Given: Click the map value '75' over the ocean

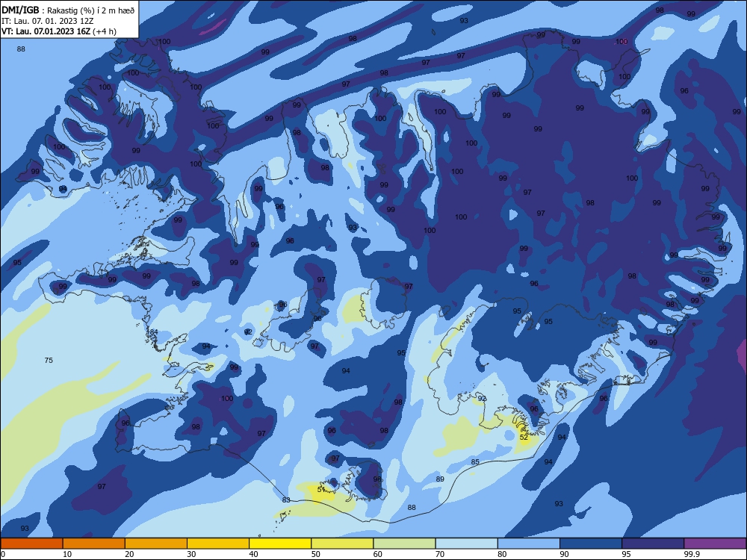Looking at the screenshot, I should [49, 361].
